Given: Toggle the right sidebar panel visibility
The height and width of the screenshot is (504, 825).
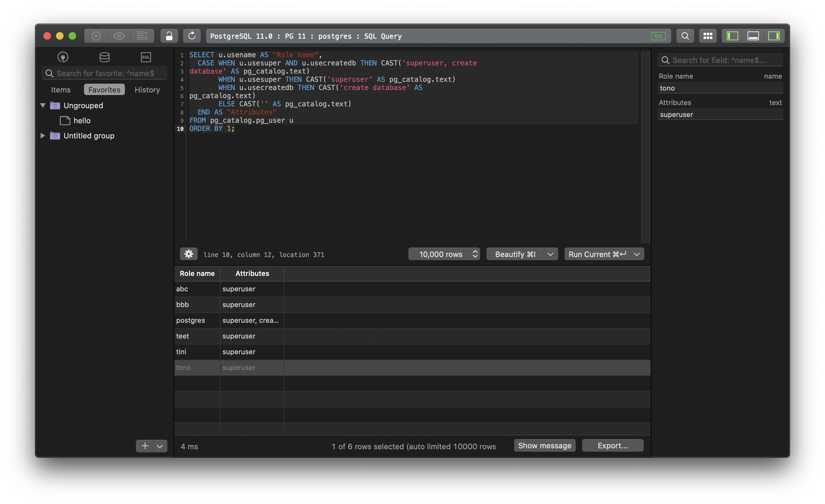Looking at the screenshot, I should pyautogui.click(x=774, y=36).
